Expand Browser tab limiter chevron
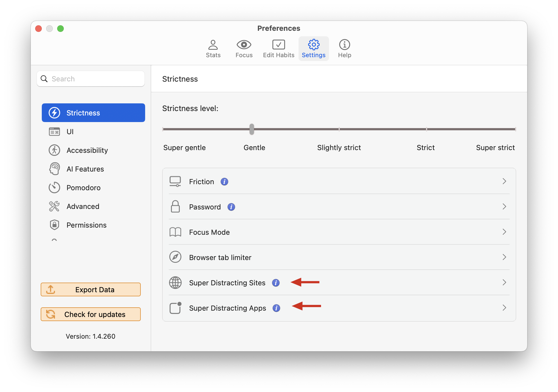The image size is (558, 392). tap(504, 257)
